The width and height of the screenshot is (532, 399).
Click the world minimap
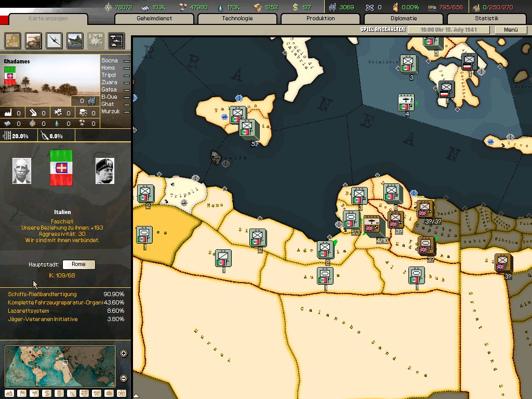pos(60,366)
